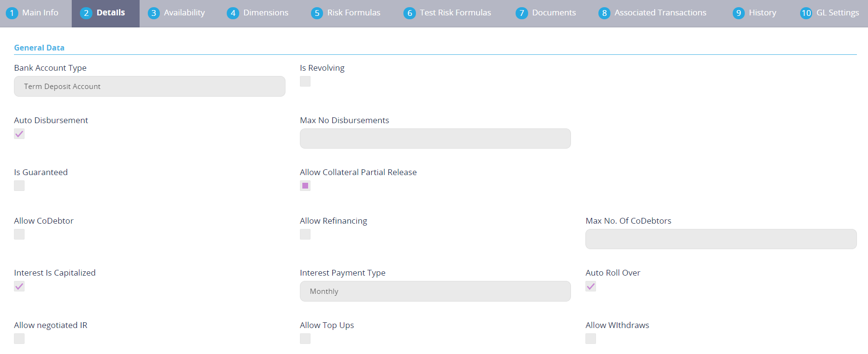Open the Documents tab
This screenshot has width=868, height=354.
point(546,13)
